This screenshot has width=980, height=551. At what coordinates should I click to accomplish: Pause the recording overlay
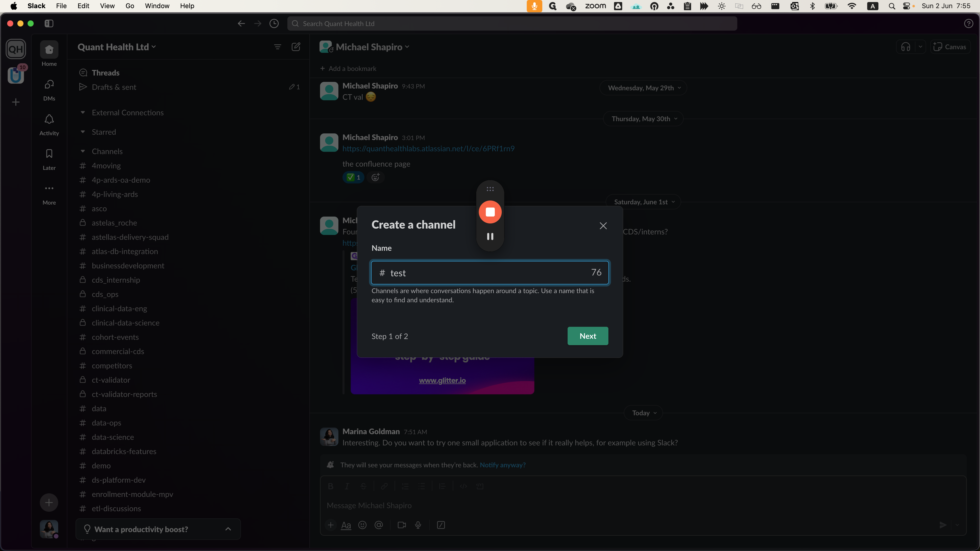[490, 236]
